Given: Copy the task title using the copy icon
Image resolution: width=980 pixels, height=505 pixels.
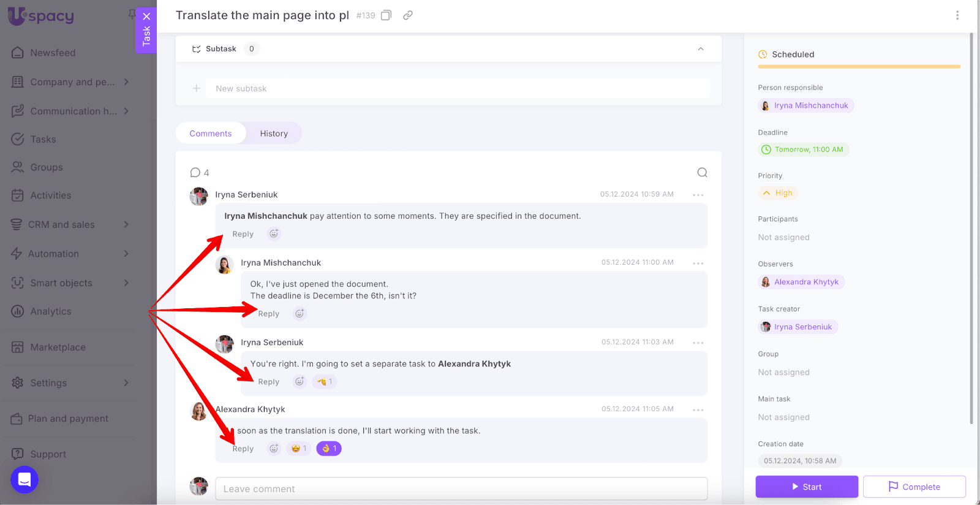Looking at the screenshot, I should [x=386, y=15].
